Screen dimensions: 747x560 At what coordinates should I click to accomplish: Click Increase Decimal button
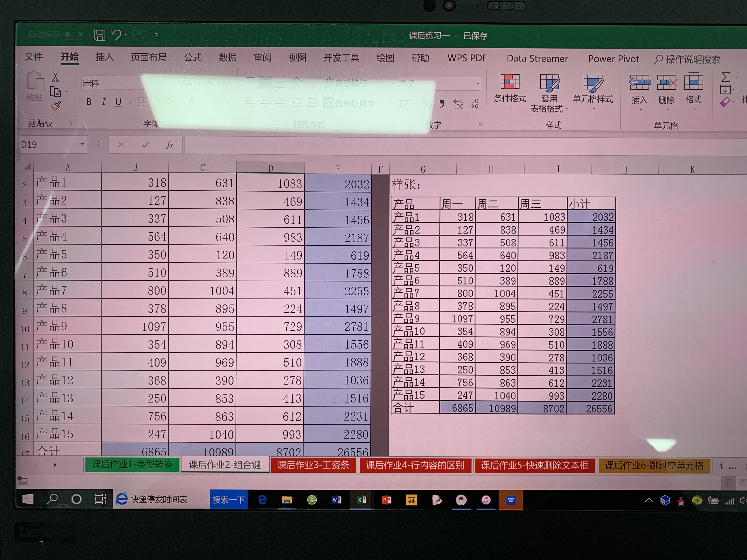pyautogui.click(x=458, y=104)
